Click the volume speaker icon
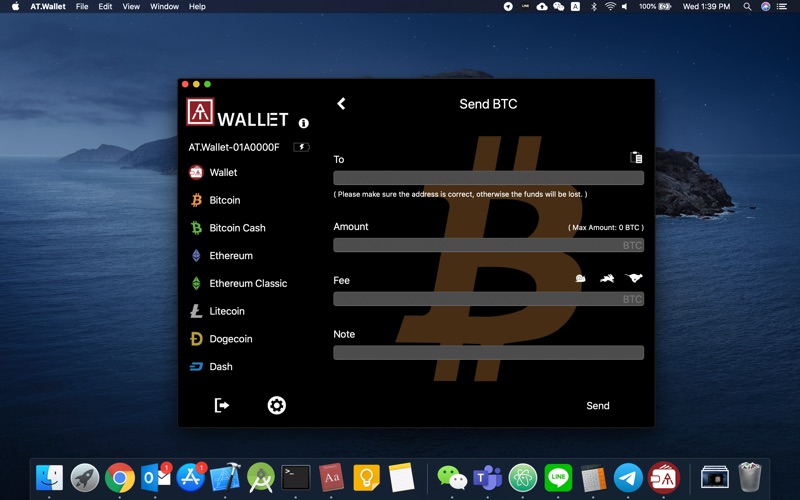 [624, 7]
